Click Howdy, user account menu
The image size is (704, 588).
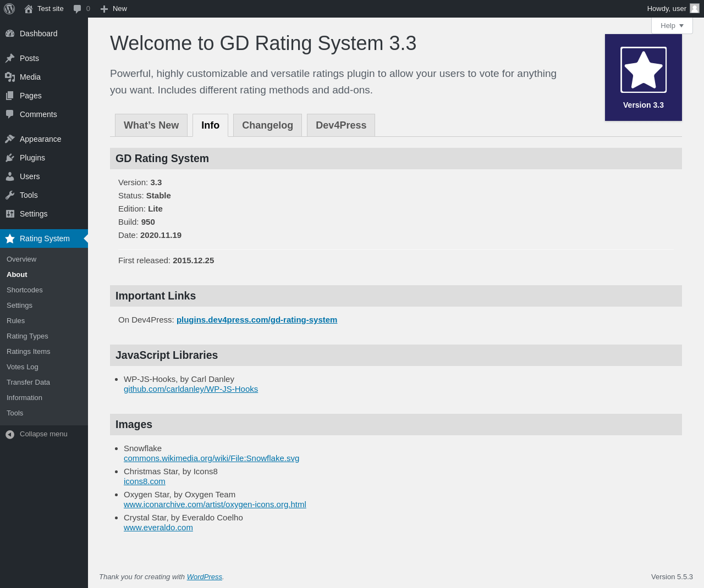click(673, 9)
